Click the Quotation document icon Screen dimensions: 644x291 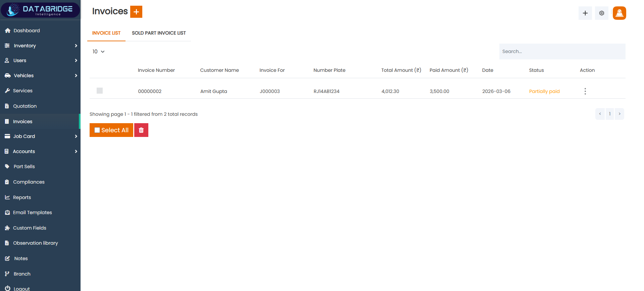[7, 106]
